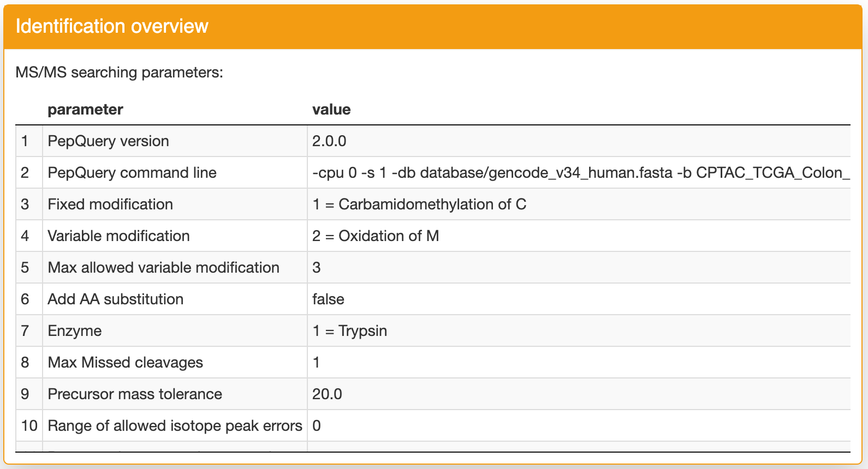Select the 'Variable modification' parameter cell
The height and width of the screenshot is (469, 868).
175,236
